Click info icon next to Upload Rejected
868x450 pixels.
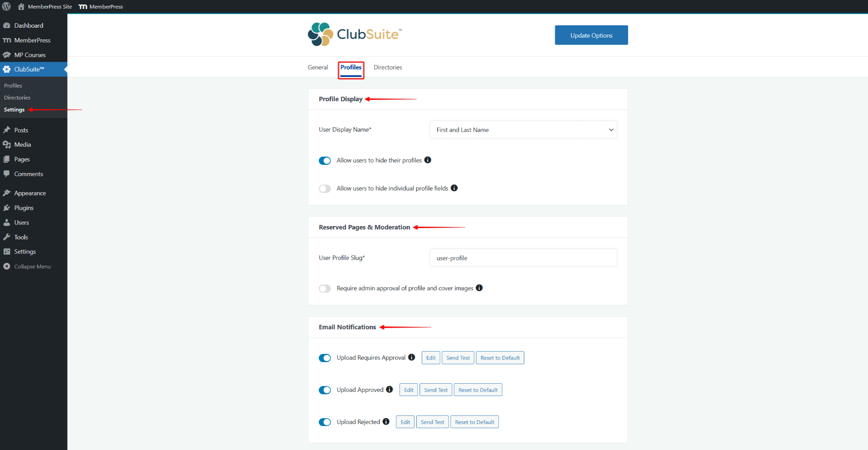pos(386,422)
